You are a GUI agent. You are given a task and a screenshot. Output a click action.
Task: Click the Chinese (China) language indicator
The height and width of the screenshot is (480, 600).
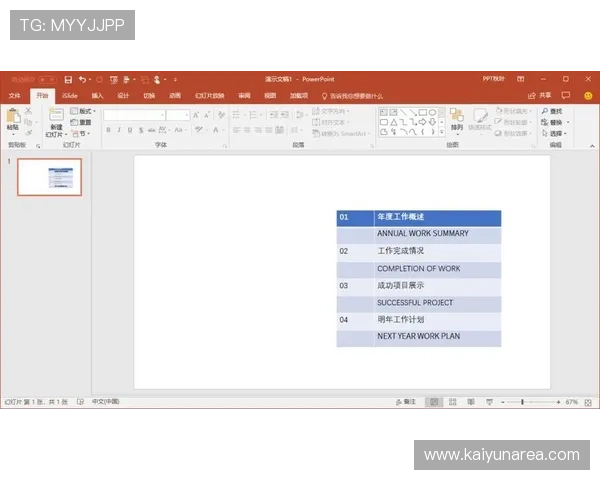pos(106,402)
